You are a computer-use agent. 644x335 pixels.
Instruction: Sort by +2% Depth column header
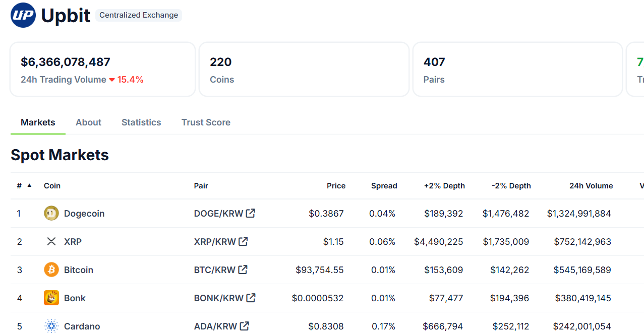coord(444,186)
